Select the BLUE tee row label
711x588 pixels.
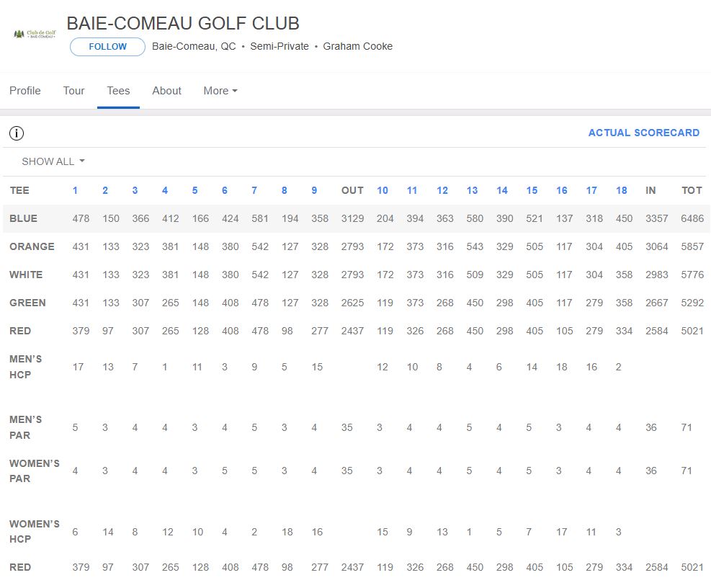[x=24, y=218]
